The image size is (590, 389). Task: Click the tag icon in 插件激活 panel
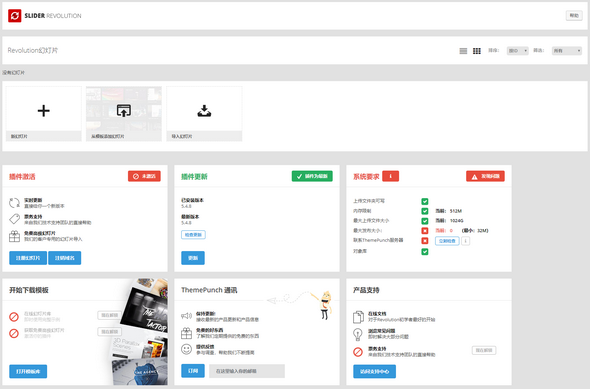pyautogui.click(x=14, y=219)
